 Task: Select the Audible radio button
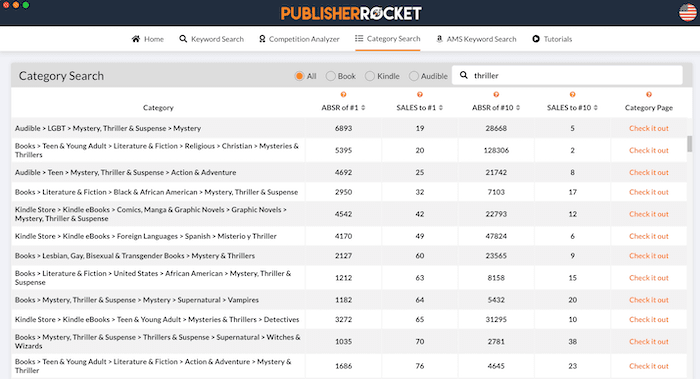tap(414, 76)
